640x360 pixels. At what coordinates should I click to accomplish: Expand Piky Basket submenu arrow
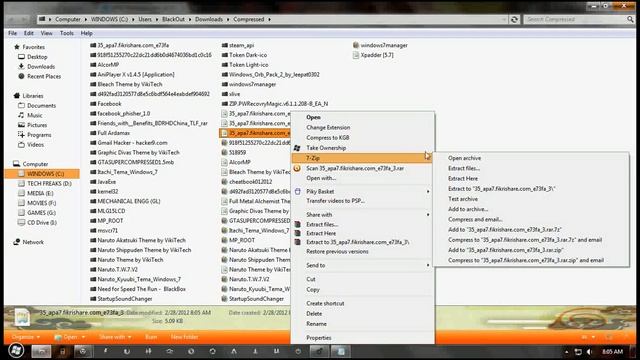pyautogui.click(x=428, y=191)
